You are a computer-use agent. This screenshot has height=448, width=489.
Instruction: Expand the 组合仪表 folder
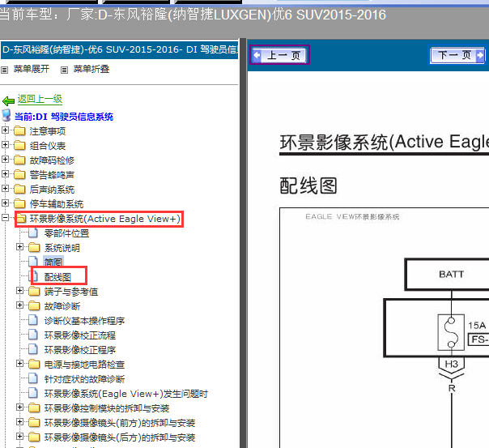click(5, 144)
